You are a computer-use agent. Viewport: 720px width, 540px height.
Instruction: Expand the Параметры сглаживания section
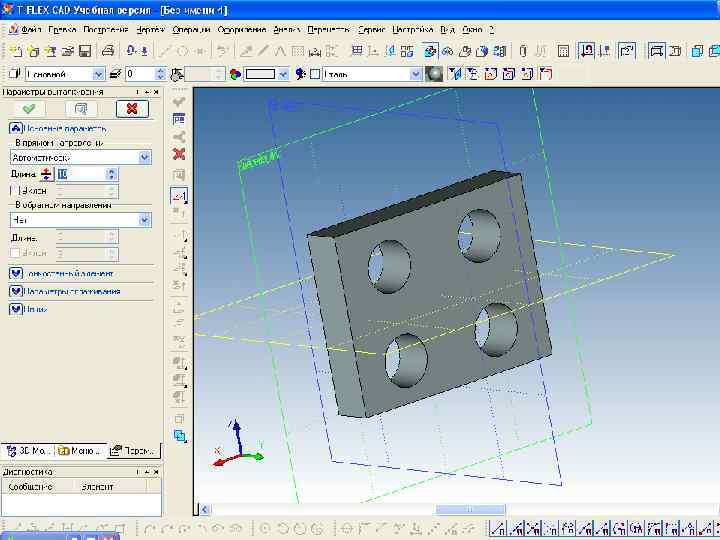tap(15, 291)
